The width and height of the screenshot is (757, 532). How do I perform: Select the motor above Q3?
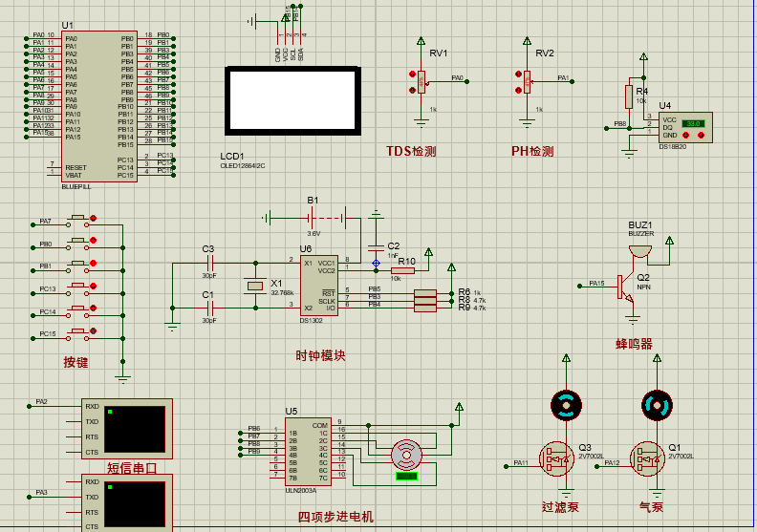point(566,405)
